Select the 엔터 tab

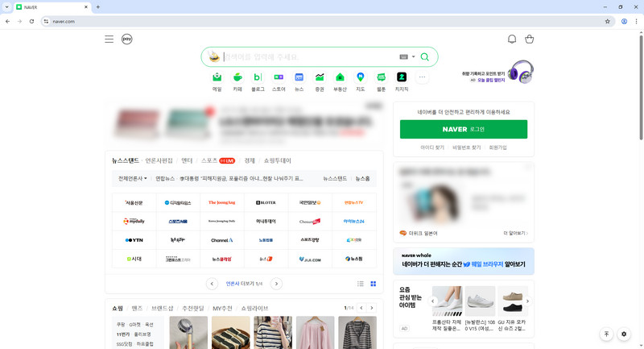pyautogui.click(x=187, y=160)
